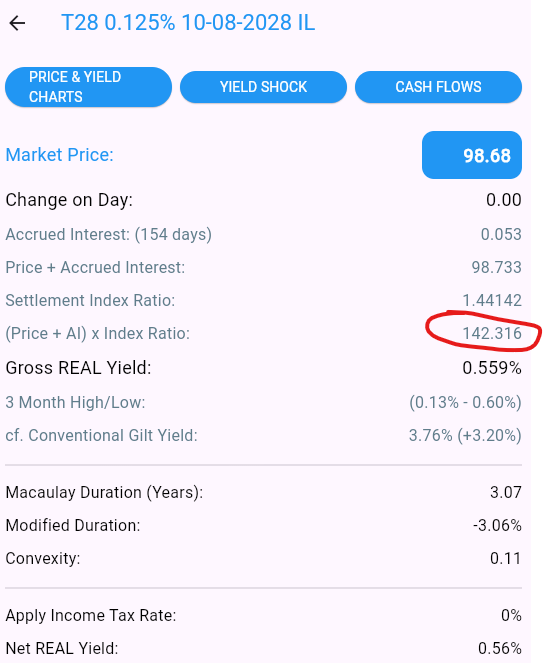This screenshot has width=543, height=663.
Task: Click the Apply Income Tax Rate label
Action: [91, 616]
